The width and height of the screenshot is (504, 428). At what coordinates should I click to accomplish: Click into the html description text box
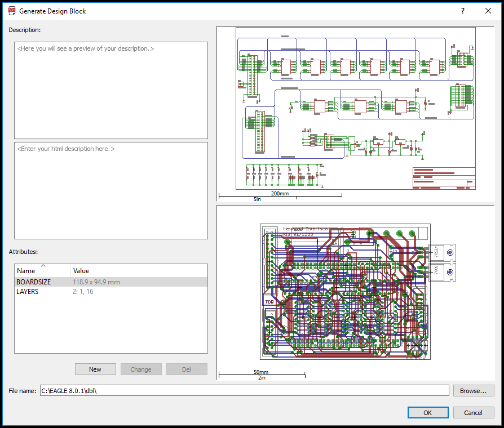point(111,191)
